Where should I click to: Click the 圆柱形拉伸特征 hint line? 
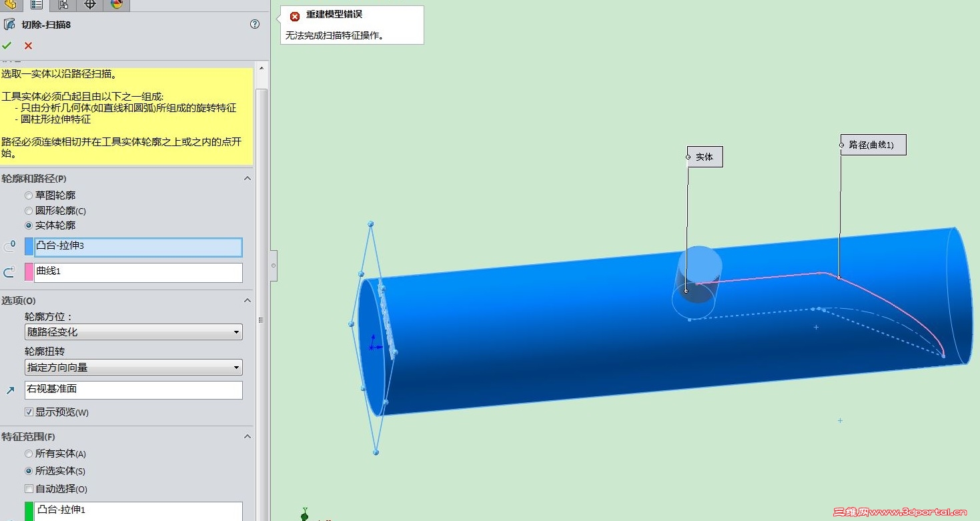56,119
